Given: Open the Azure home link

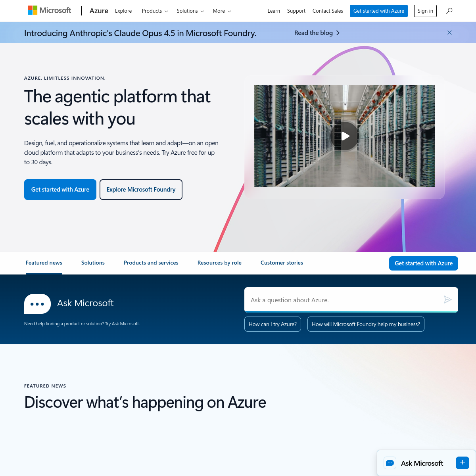Looking at the screenshot, I should (99, 11).
